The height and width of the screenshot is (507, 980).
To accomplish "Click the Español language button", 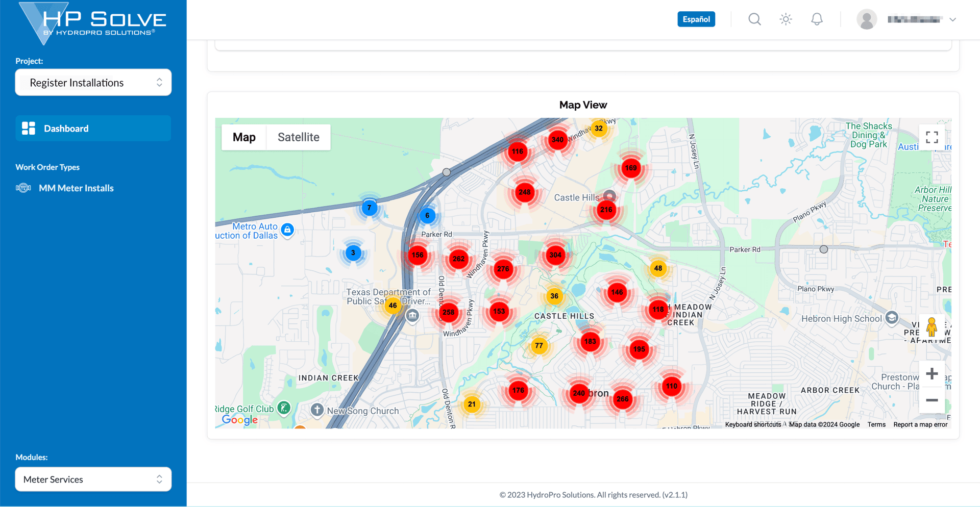I will point(696,19).
